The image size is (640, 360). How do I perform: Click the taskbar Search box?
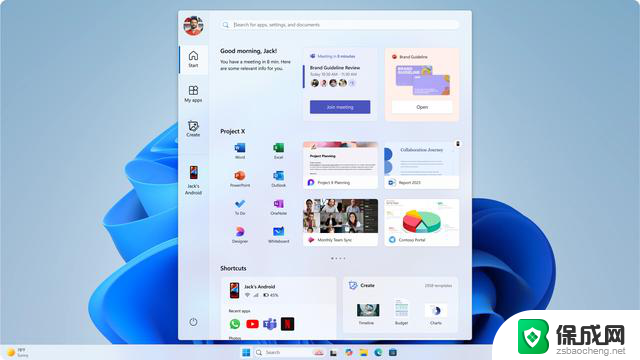[290, 352]
